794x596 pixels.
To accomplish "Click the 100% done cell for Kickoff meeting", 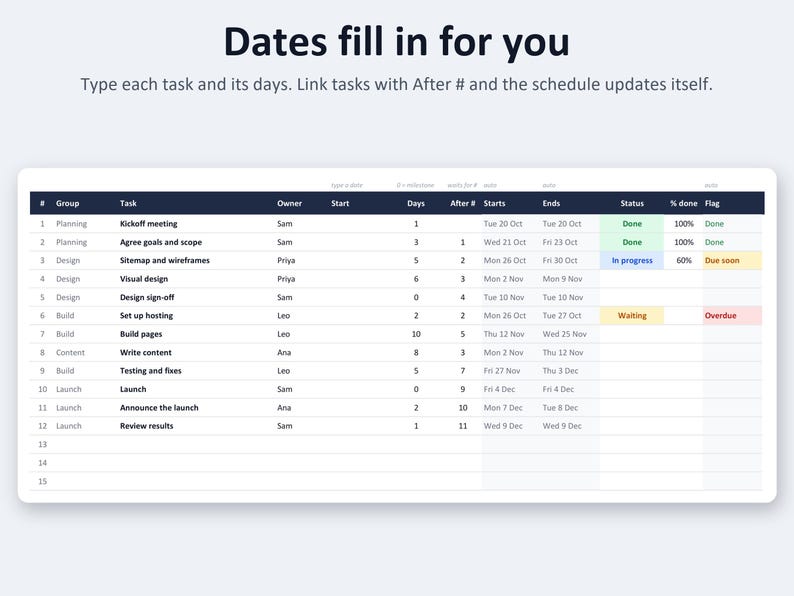I will tap(684, 223).
